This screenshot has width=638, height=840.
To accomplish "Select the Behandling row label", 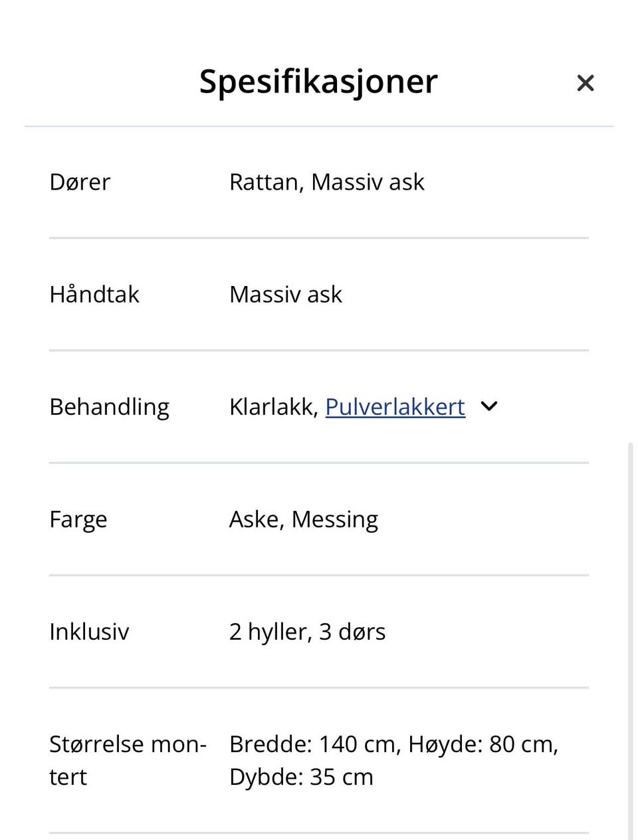I will 109,406.
